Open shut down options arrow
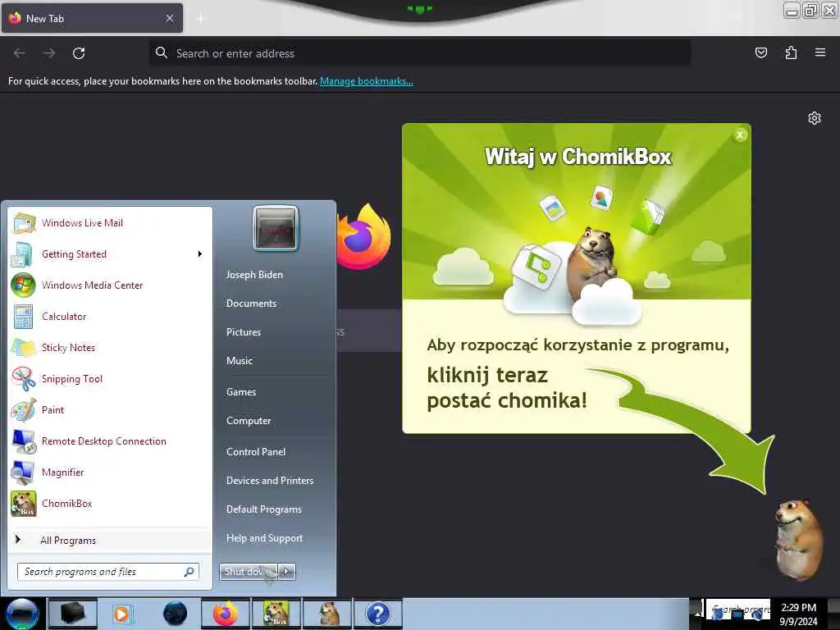840x630 pixels. pos(287,572)
